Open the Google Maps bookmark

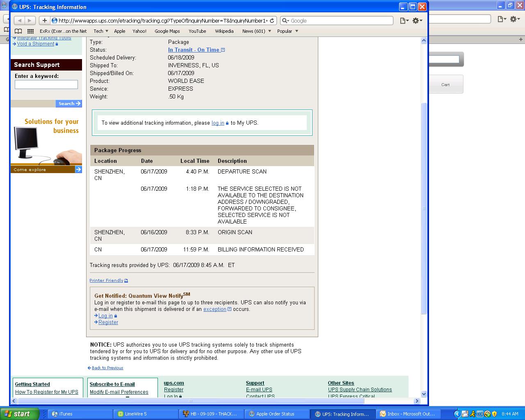(x=167, y=31)
